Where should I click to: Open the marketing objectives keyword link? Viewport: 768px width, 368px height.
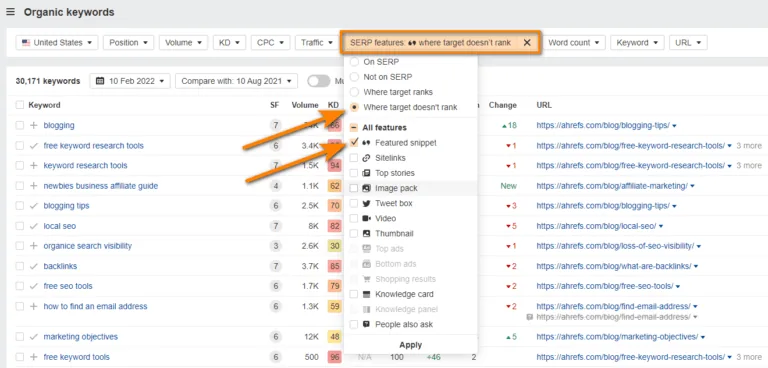81,337
